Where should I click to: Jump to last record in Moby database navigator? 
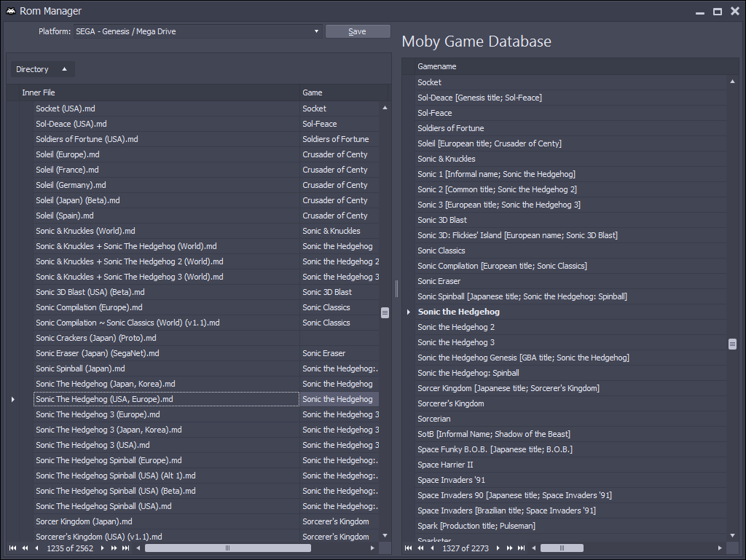click(521, 548)
